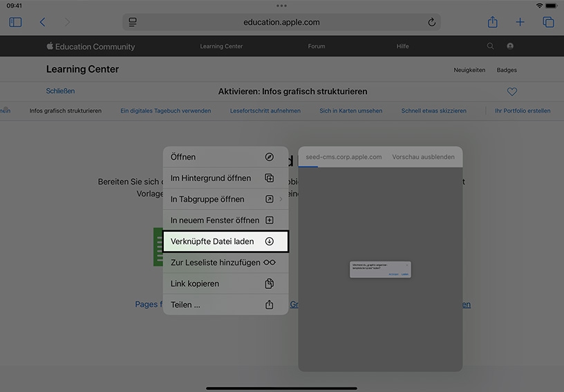The width and height of the screenshot is (564, 392).
Task: Open the page settings reader icon
Action: coord(133,22)
